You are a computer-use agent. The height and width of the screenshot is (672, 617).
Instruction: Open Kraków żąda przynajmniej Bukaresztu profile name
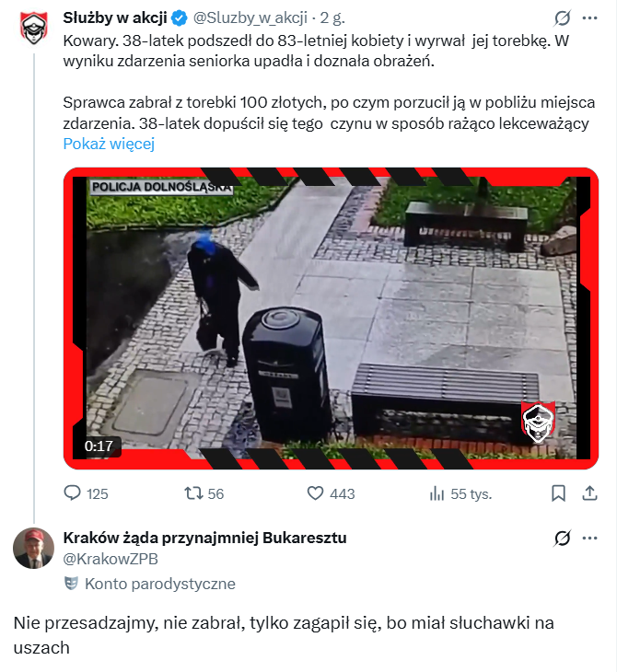pos(205,538)
